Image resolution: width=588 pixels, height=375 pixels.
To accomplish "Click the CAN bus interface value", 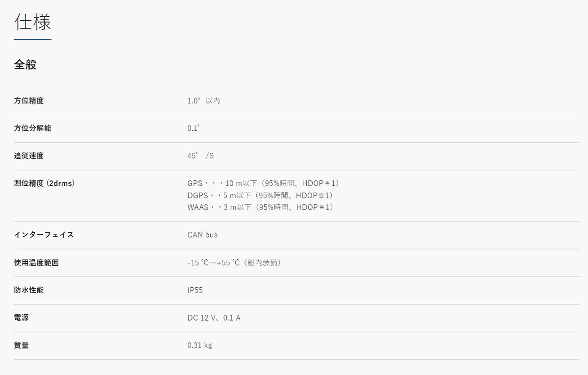I will [x=202, y=235].
